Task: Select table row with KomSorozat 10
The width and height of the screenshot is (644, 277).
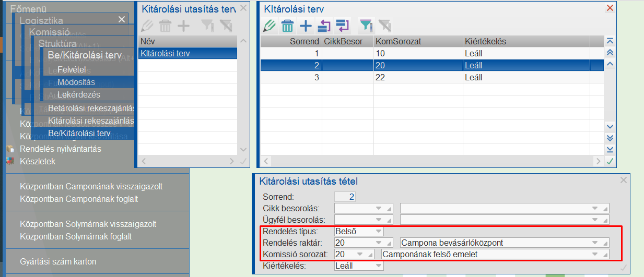Action: pyautogui.click(x=431, y=53)
